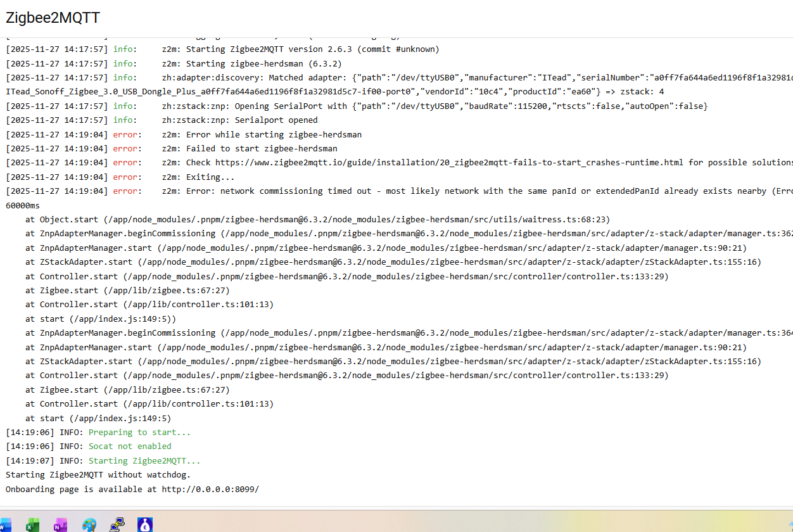793x532 pixels.
Task: Click the "[14:19:07]" timestamp
Action: tap(30, 461)
